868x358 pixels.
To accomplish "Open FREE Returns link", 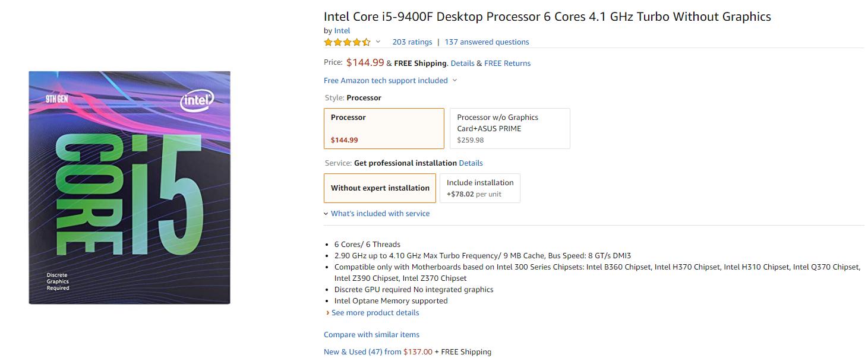I will pyautogui.click(x=507, y=63).
